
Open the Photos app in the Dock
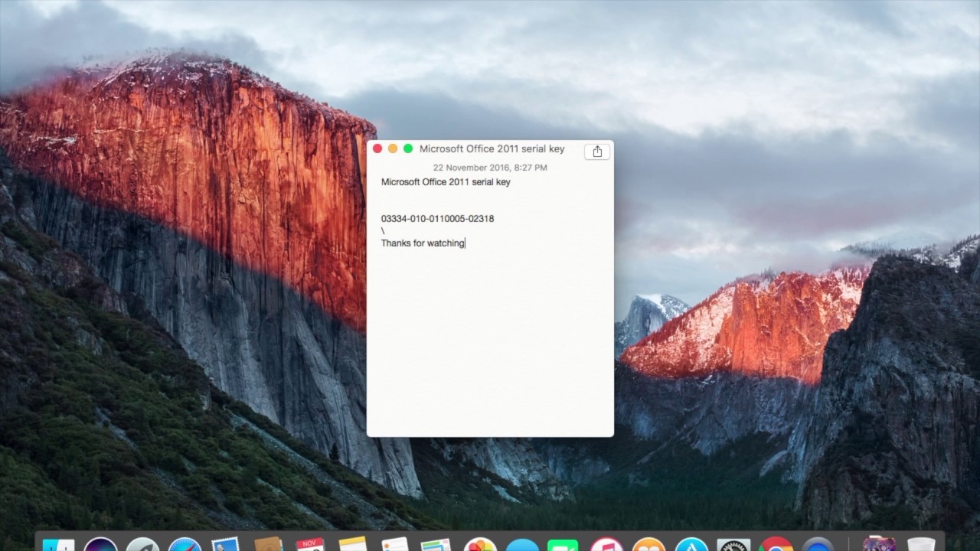(x=480, y=546)
